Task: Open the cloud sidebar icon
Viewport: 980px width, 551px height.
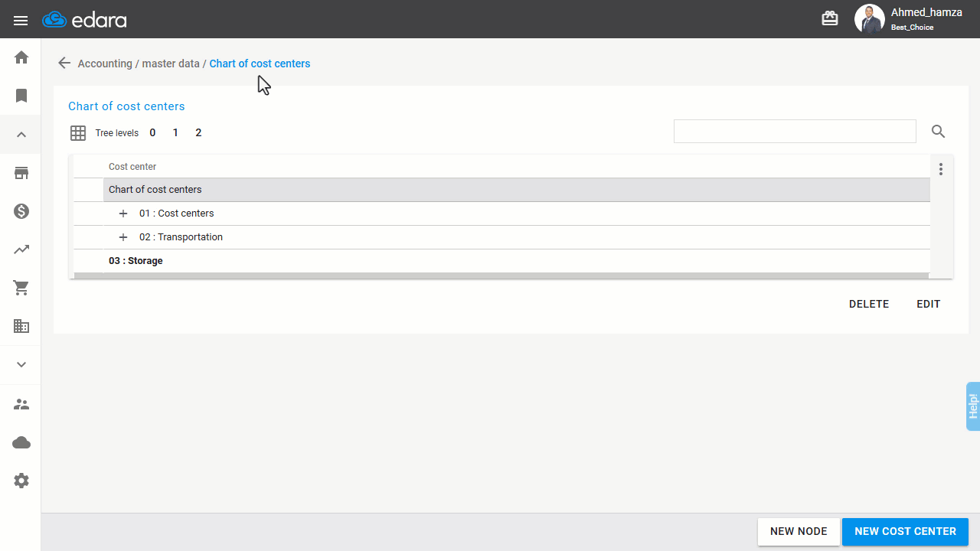Action: coord(21,442)
